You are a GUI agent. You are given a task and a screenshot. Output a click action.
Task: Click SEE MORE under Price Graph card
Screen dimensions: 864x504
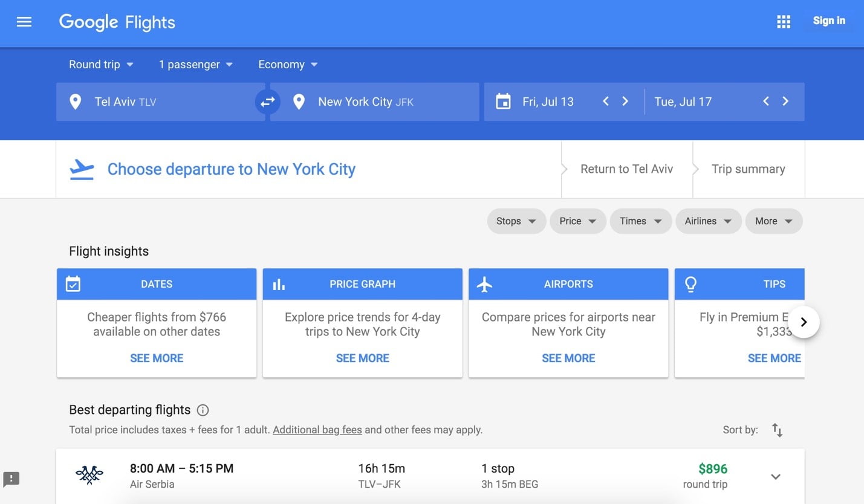pos(362,358)
